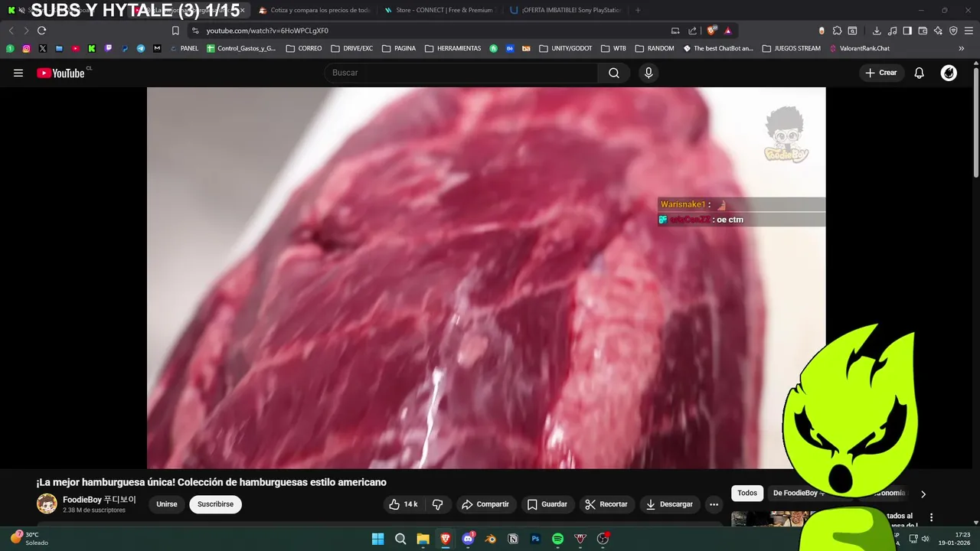Activate voice search microphone
Image resolution: width=980 pixels, height=551 pixels.
(648, 73)
